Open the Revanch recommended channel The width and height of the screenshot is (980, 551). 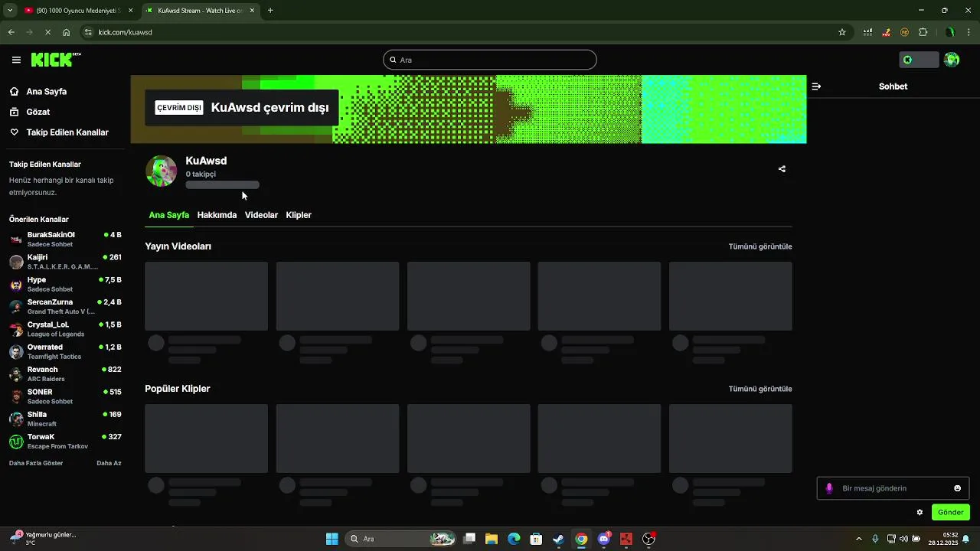(x=65, y=373)
